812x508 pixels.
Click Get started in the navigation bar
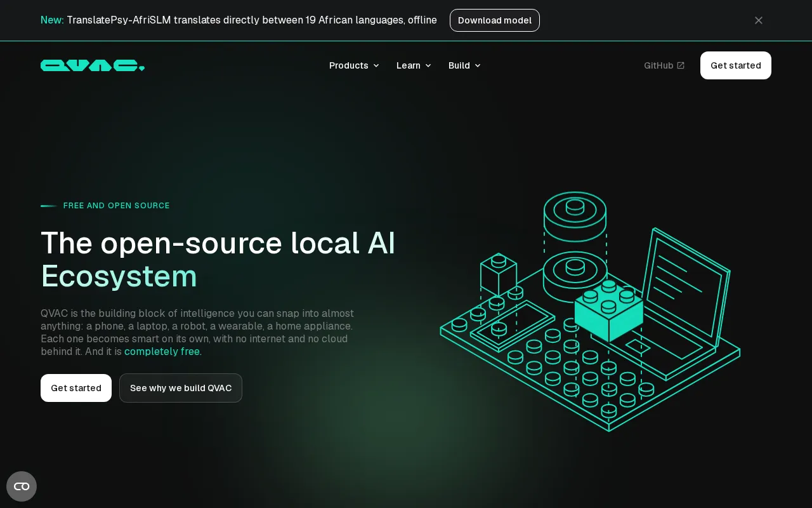(x=736, y=65)
